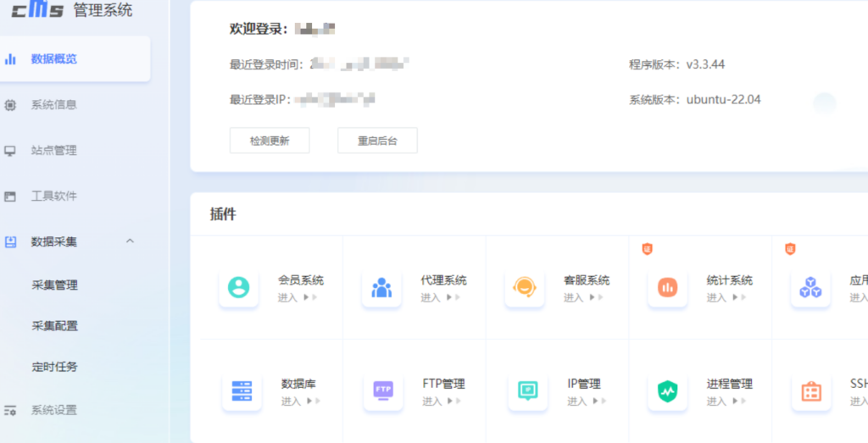
Task: Open 工具软件 sidebar item
Action: 54,197
